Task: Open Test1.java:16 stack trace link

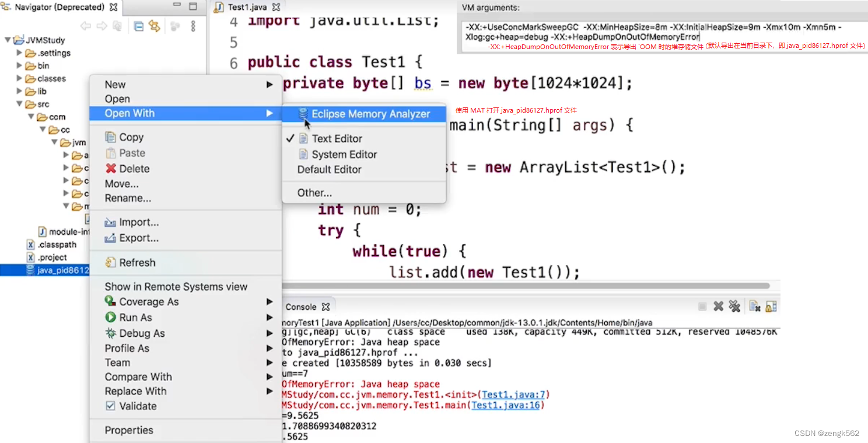Action: pyautogui.click(x=507, y=405)
